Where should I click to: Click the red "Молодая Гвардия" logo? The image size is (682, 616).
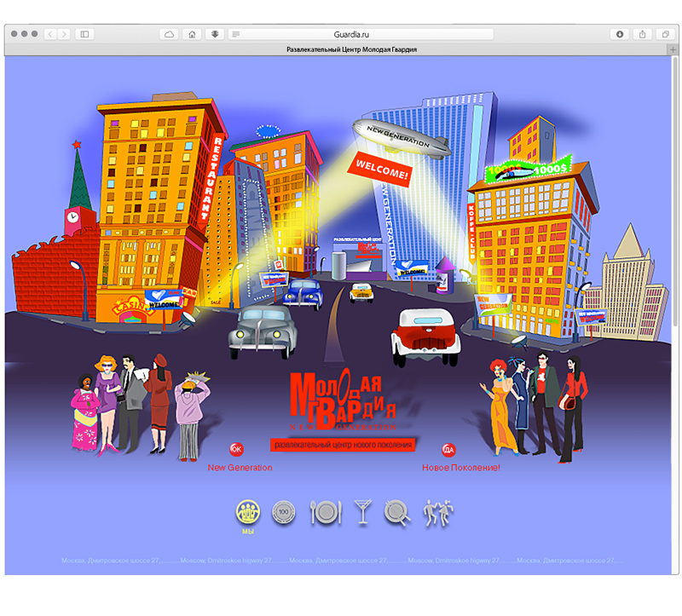343,400
